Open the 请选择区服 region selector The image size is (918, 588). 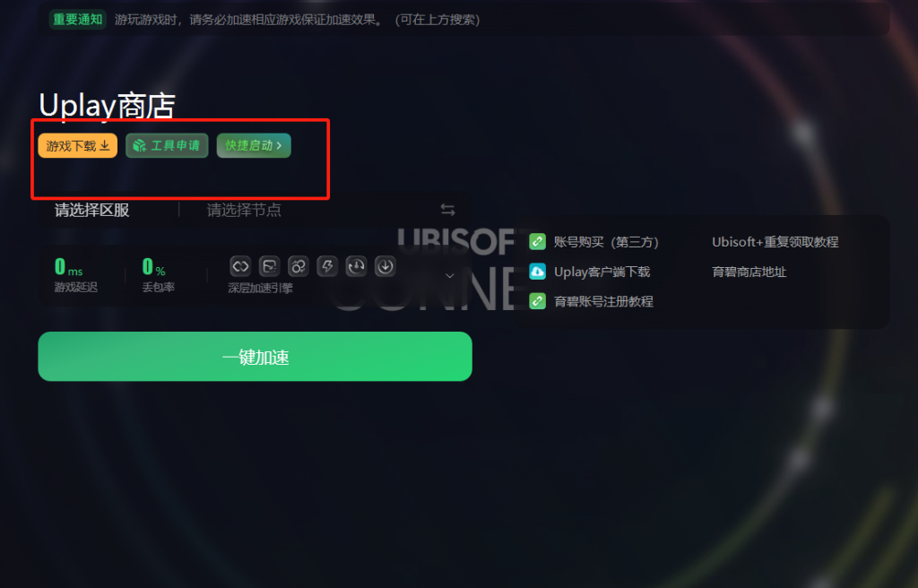click(92, 211)
